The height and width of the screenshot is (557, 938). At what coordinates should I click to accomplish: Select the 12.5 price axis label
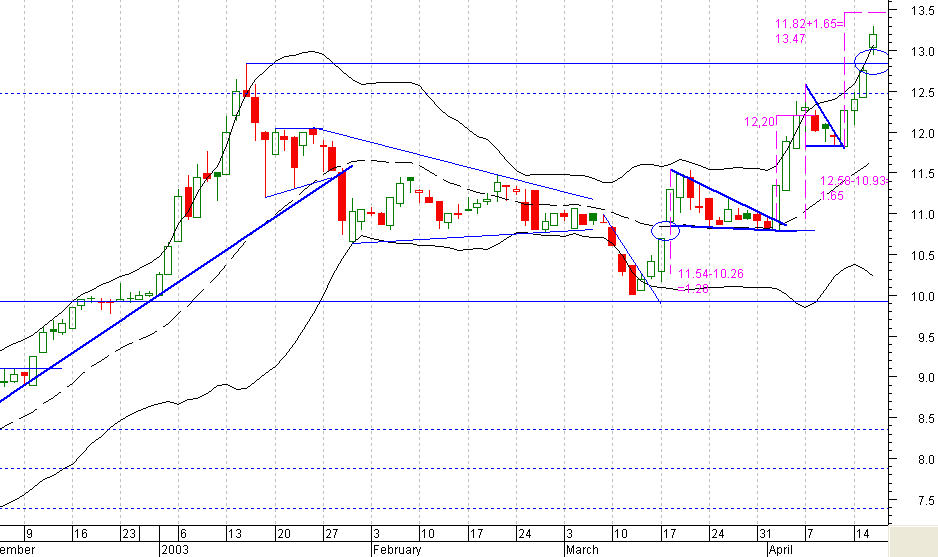[922, 93]
